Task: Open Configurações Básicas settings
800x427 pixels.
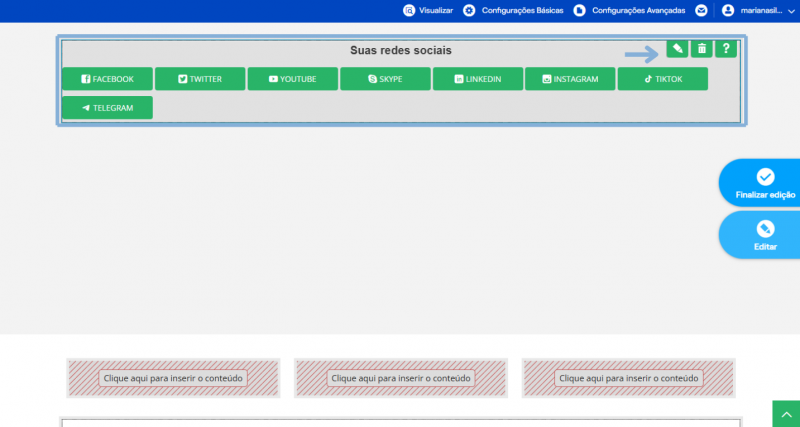Action: [x=513, y=10]
